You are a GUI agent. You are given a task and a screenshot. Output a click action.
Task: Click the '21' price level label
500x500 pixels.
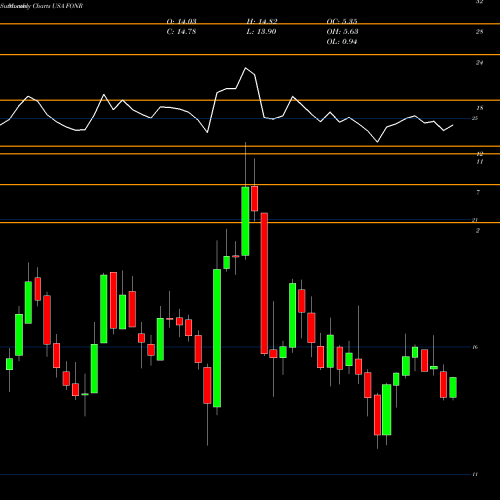click(475, 220)
